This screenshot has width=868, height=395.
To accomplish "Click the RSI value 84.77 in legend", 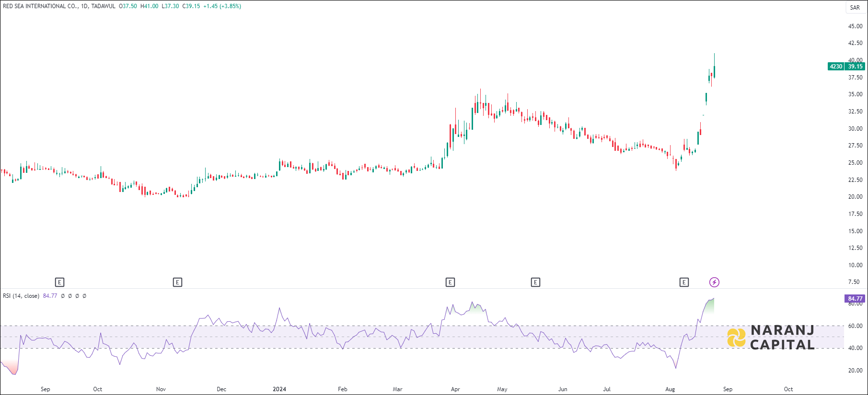I will [x=50, y=296].
